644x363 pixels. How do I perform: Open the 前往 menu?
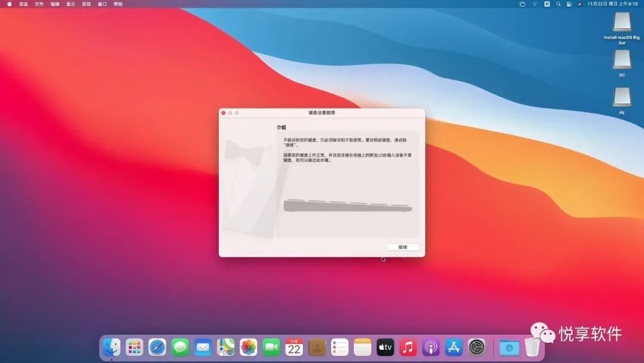[86, 4]
